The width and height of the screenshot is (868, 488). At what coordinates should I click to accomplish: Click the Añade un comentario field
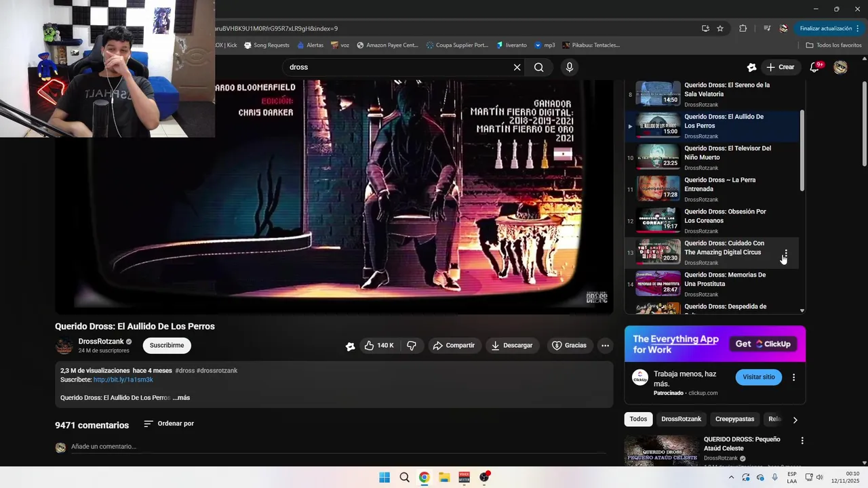[338, 447]
